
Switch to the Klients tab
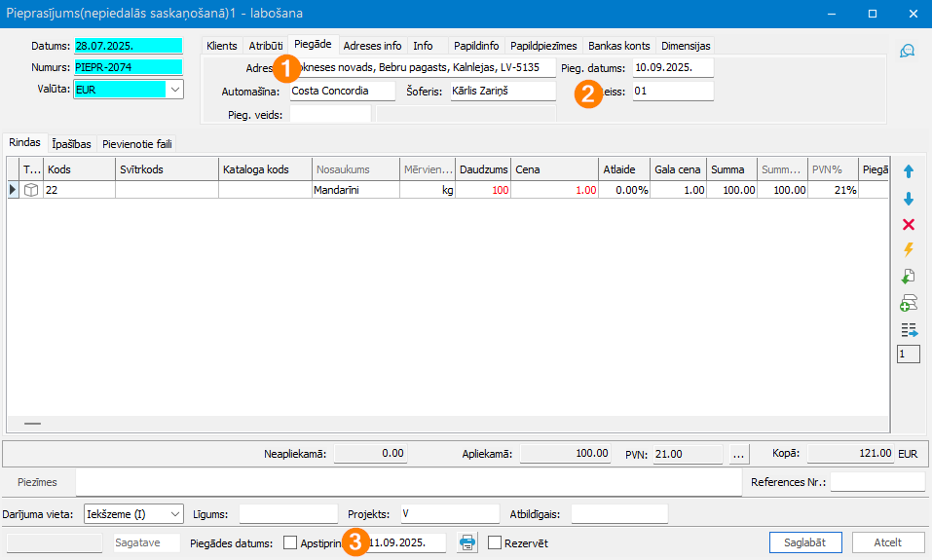click(222, 46)
